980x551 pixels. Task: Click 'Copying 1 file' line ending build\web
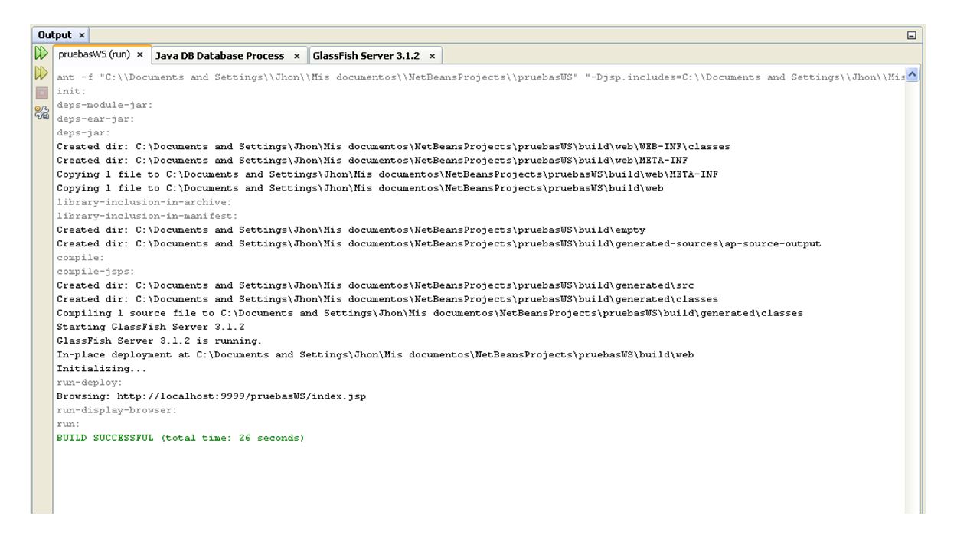click(360, 188)
